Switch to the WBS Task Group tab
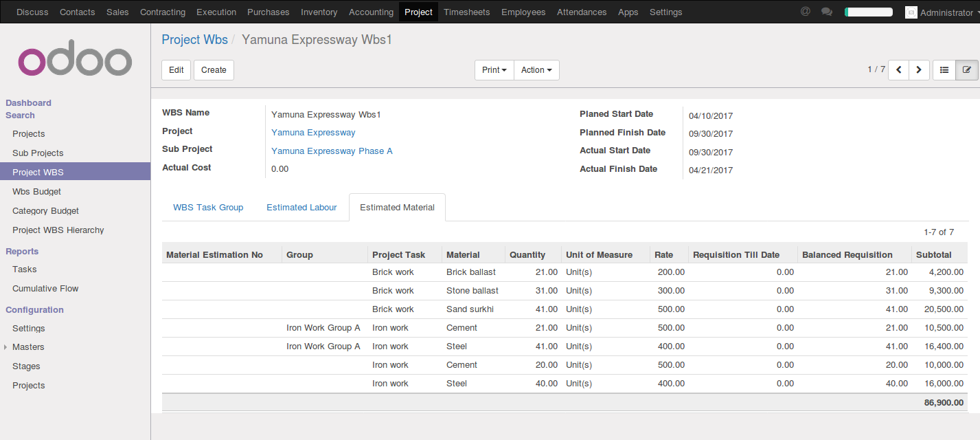This screenshot has height=440, width=980. point(208,208)
